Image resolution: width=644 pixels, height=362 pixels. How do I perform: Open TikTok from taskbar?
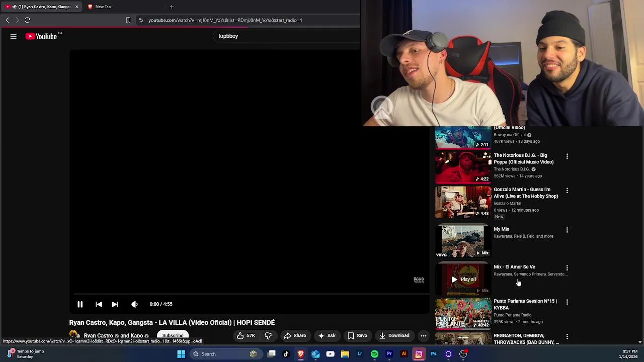pyautogui.click(x=286, y=354)
